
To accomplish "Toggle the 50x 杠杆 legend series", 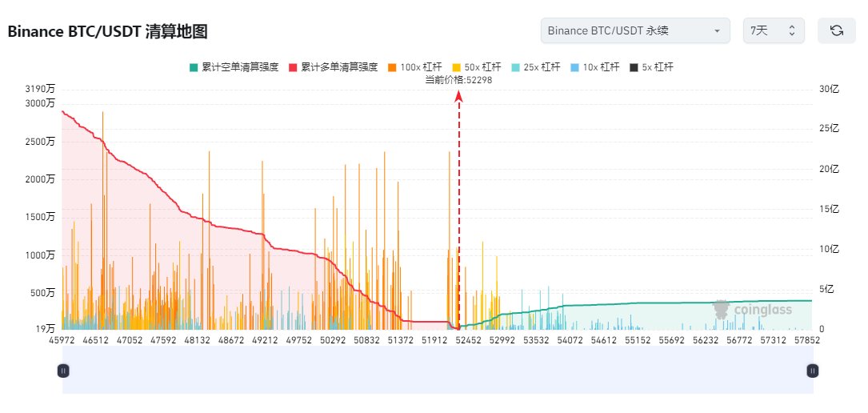I will [477, 67].
